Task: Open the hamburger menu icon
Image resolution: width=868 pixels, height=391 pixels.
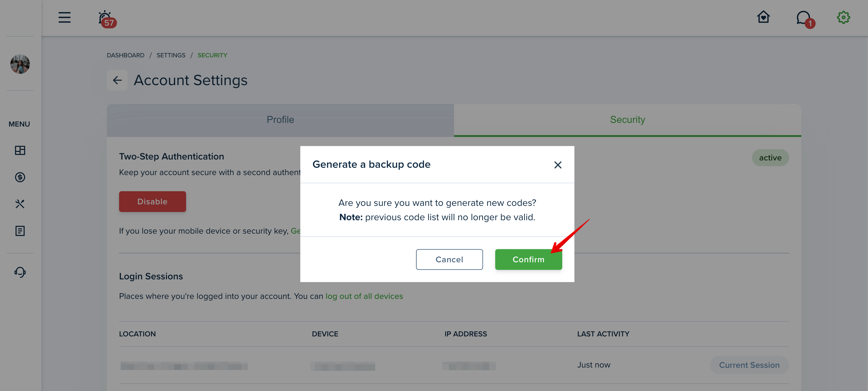Action: point(64,17)
